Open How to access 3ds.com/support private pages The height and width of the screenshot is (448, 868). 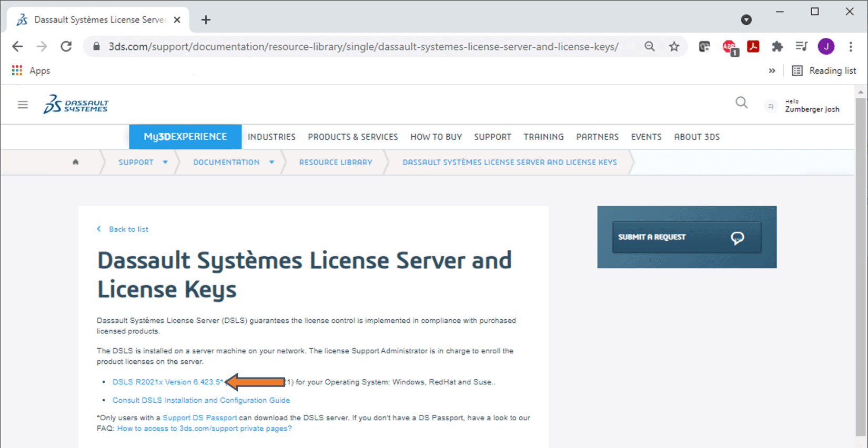[x=204, y=429]
